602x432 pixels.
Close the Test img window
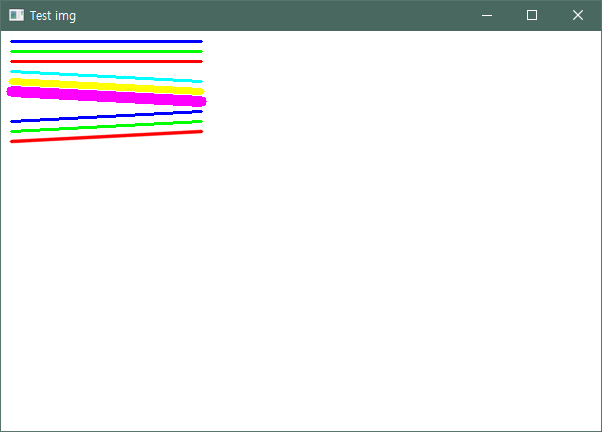(578, 15)
